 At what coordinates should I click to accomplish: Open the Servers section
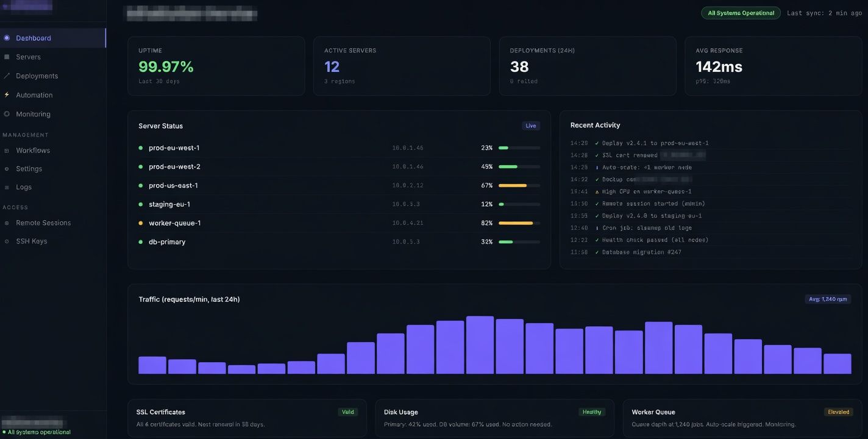(x=53, y=57)
